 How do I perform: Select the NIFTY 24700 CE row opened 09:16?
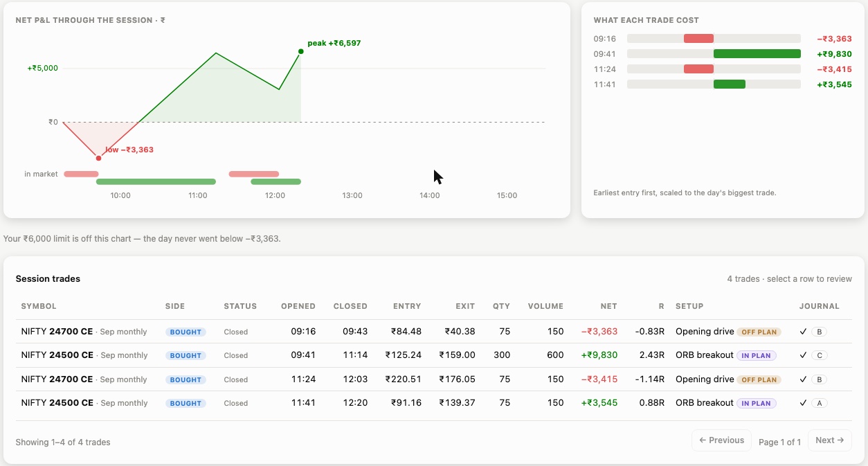pos(433,332)
